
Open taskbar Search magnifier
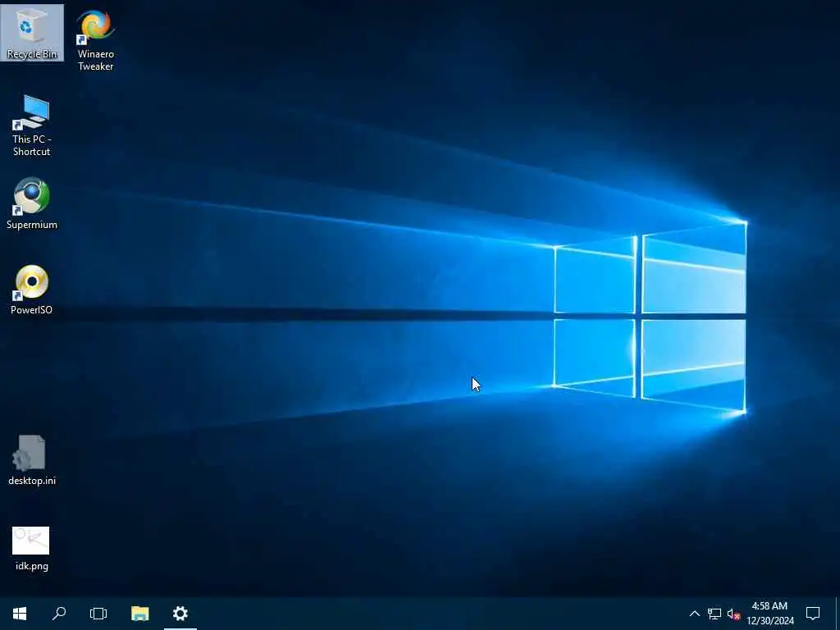pos(59,614)
